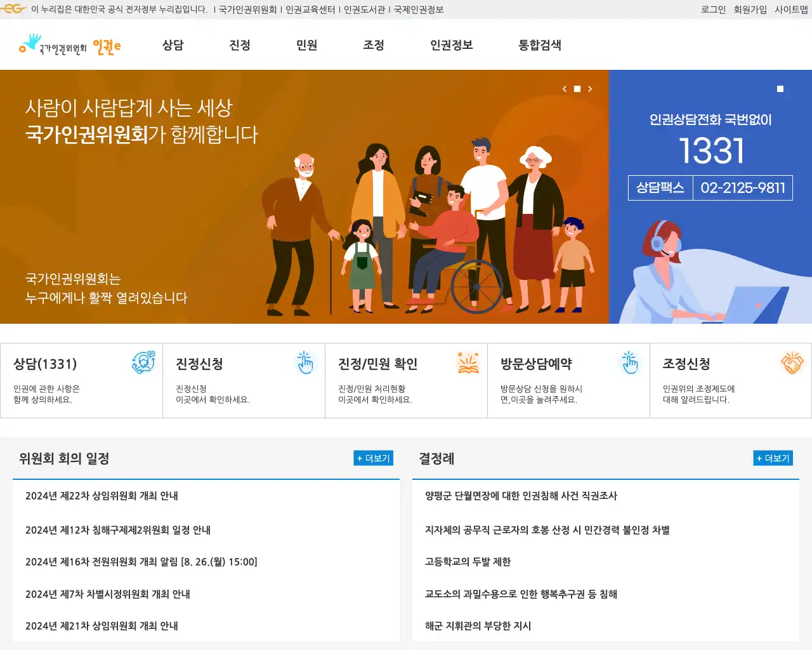This screenshot has width=812, height=650.
Task: Click the open book icon beside 진정/민원 확인
Action: pyautogui.click(x=468, y=362)
